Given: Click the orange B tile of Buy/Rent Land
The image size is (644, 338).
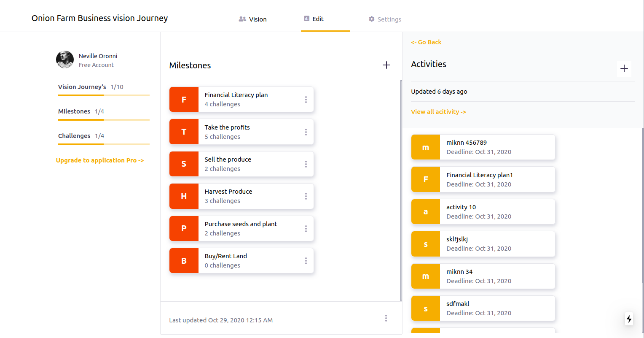Looking at the screenshot, I should (x=184, y=261).
